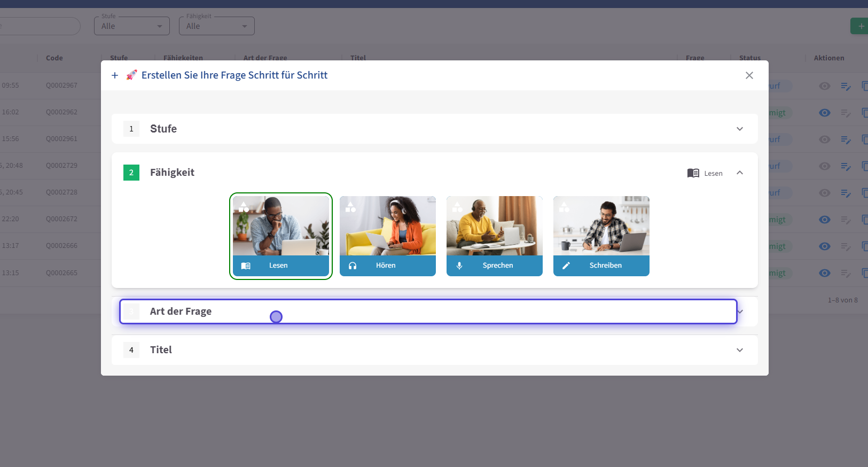Expand the Stufe step section

739,129
